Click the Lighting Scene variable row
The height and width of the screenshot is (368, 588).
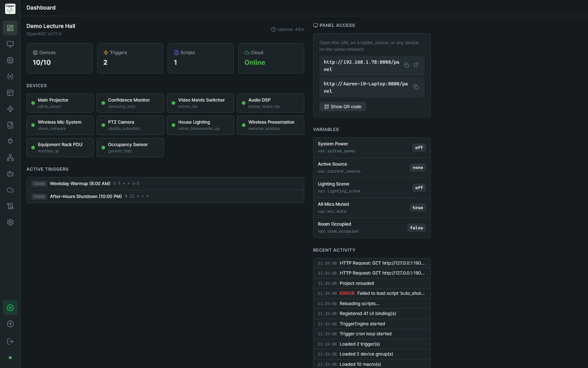pyautogui.click(x=372, y=188)
